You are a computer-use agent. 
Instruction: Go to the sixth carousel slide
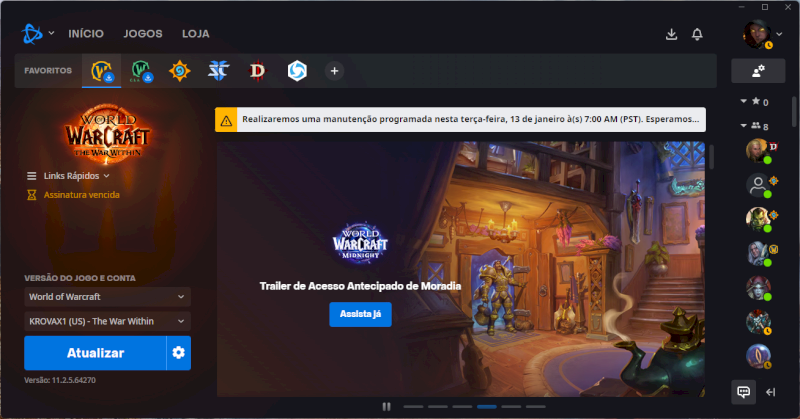pyautogui.click(x=536, y=407)
